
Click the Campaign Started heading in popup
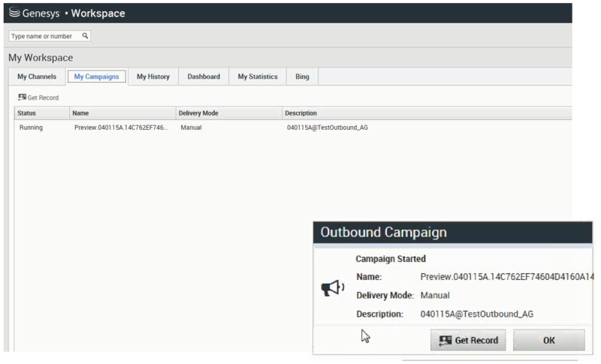(391, 259)
